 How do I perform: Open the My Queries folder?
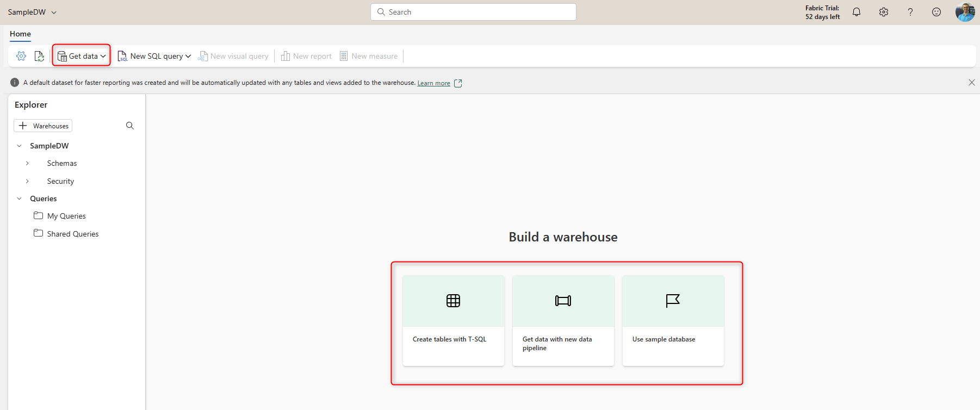pos(66,216)
